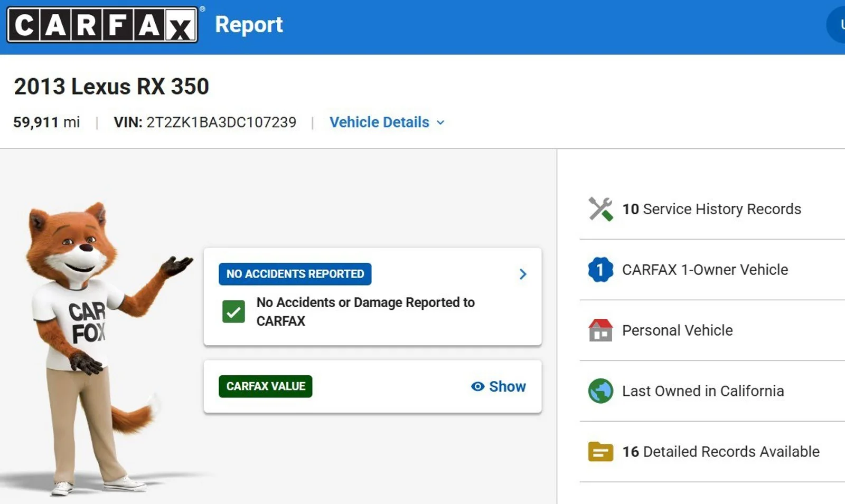Screen dimensions: 845x504
Task: Select Personal Vehicle row text
Action: coord(678,330)
